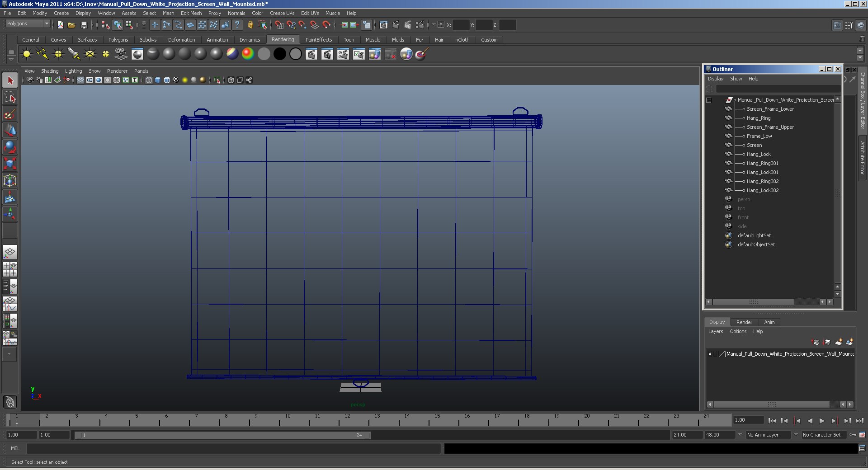Switch to the Polygons shelf tab

(118, 40)
